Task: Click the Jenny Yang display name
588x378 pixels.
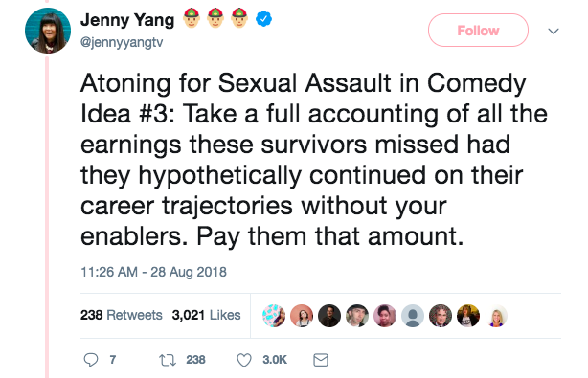Action: 127,20
